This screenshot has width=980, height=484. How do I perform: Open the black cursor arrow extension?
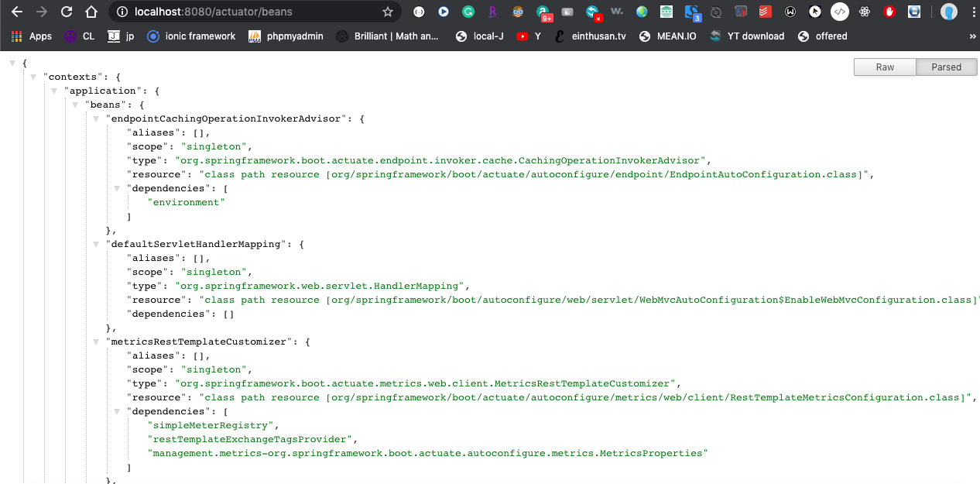(x=814, y=12)
